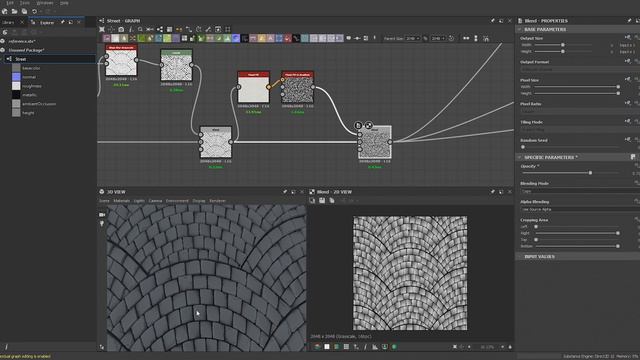The image size is (640, 360).
Task: Open the Materials menu in 3D view
Action: click(121, 201)
